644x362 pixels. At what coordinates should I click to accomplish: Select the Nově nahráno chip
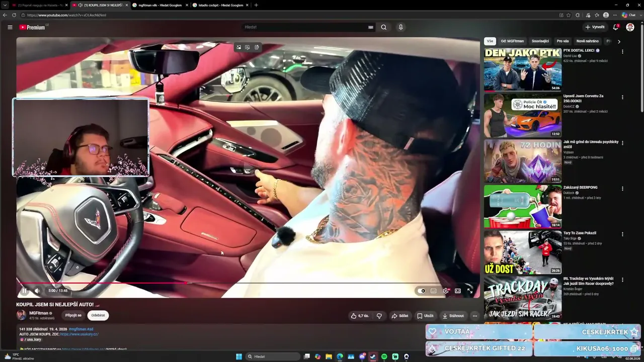(588, 41)
